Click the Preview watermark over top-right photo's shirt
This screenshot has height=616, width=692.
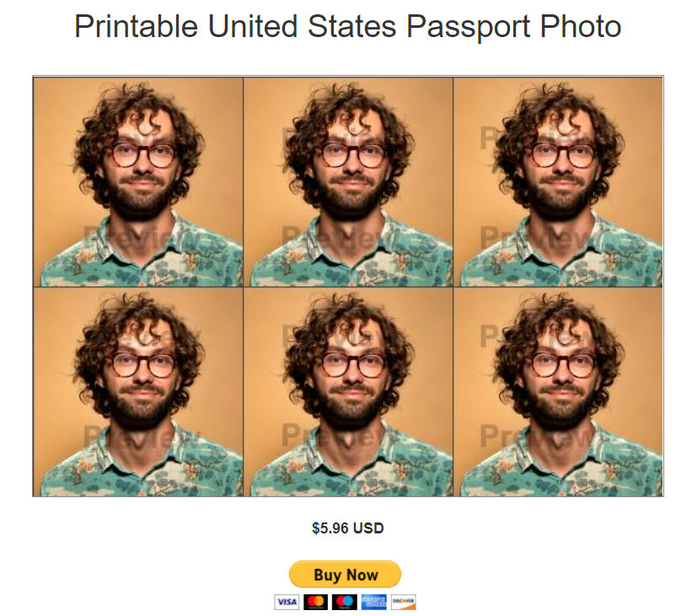pos(538,238)
